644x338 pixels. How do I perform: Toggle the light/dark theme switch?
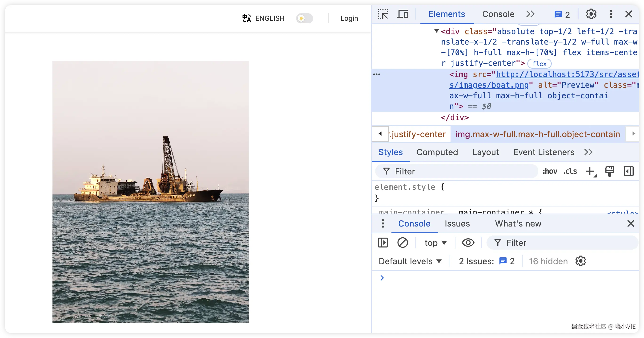[x=304, y=18]
